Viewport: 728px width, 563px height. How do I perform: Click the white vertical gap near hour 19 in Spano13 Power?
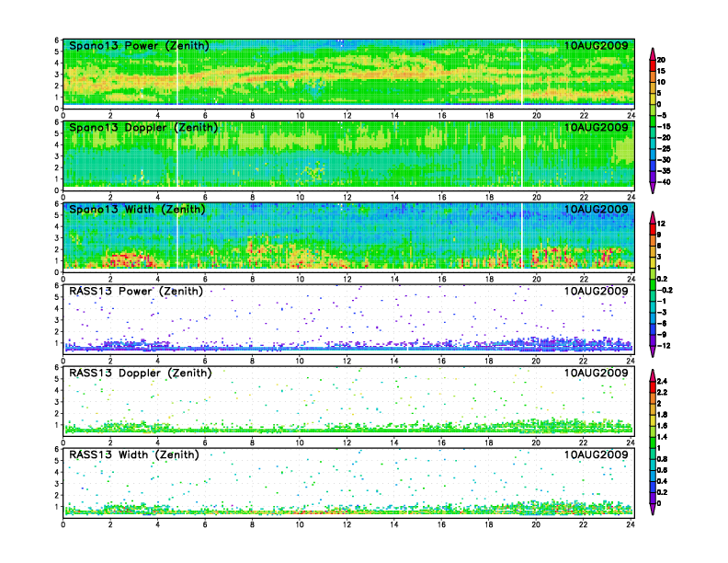tap(522, 72)
